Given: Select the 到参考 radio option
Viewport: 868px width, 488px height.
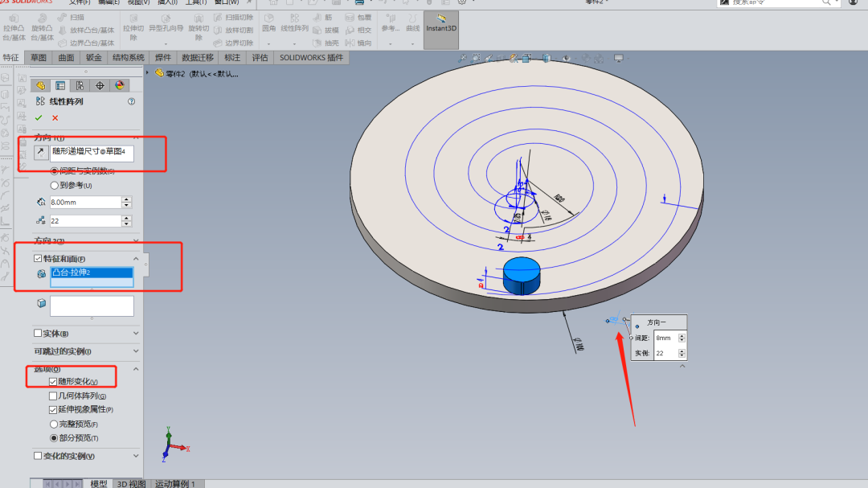Looking at the screenshot, I should [x=55, y=185].
